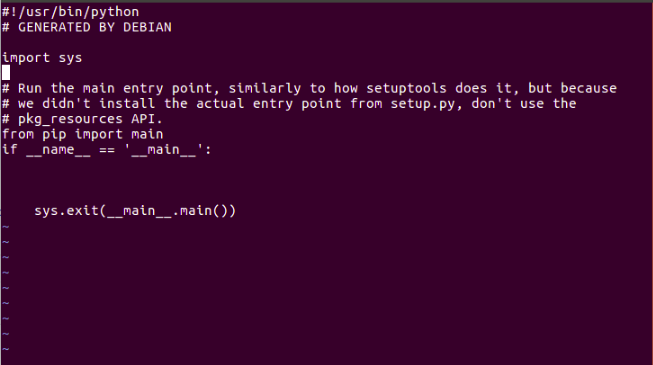Click the "sys.exit(__main__.main())" line
Image resolution: width=653 pixels, height=365 pixels.
[x=135, y=211]
